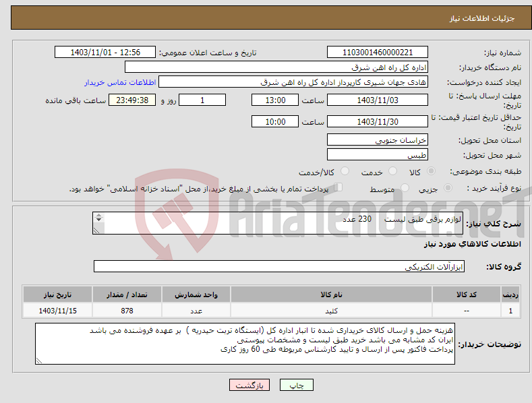Open buyer contact info link
The width and height of the screenshot is (532, 403).
pos(120,82)
